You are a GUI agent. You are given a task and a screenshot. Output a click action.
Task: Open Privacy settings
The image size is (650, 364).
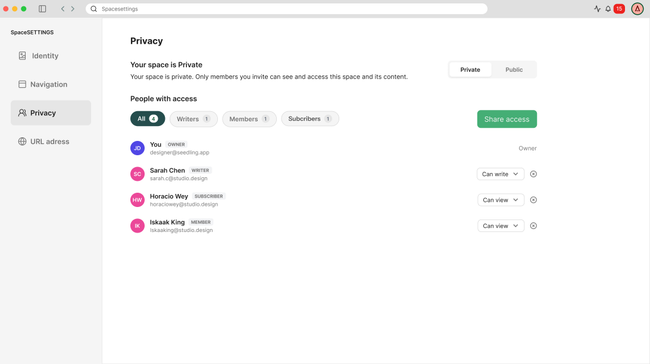click(x=51, y=113)
